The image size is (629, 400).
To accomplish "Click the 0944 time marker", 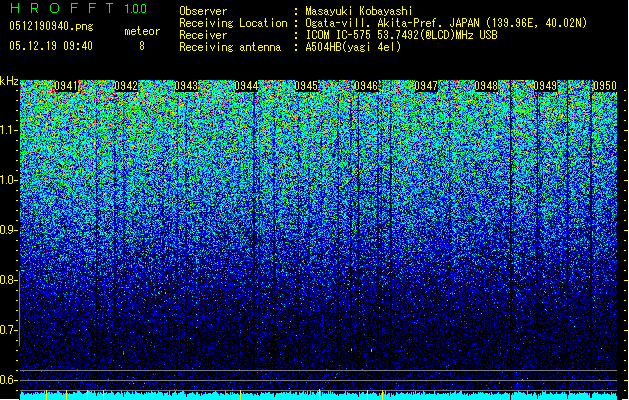I will [246, 86].
